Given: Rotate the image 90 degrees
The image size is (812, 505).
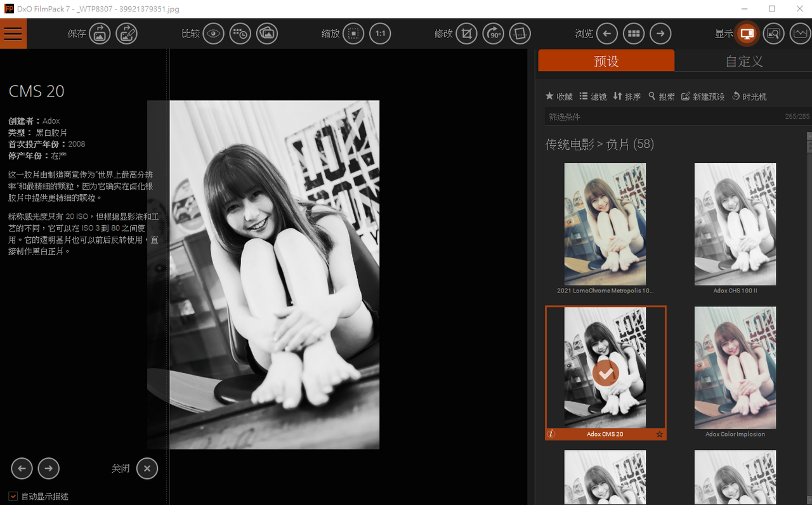Looking at the screenshot, I should point(494,34).
